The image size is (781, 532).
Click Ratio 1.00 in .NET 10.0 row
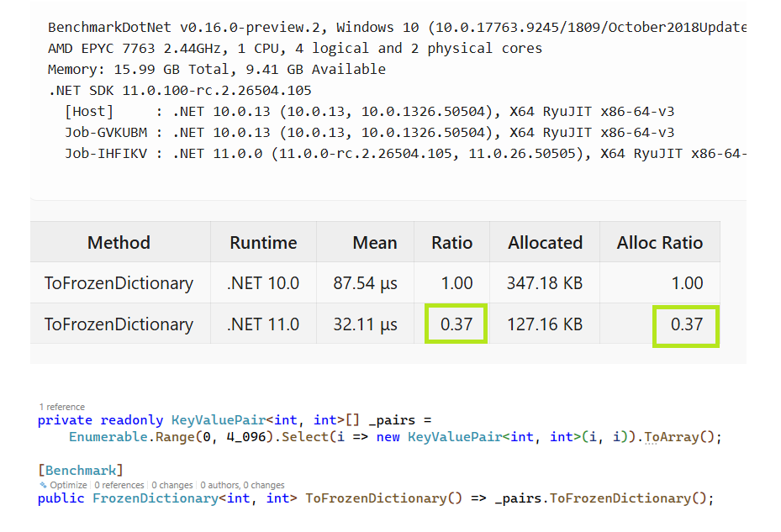456,283
